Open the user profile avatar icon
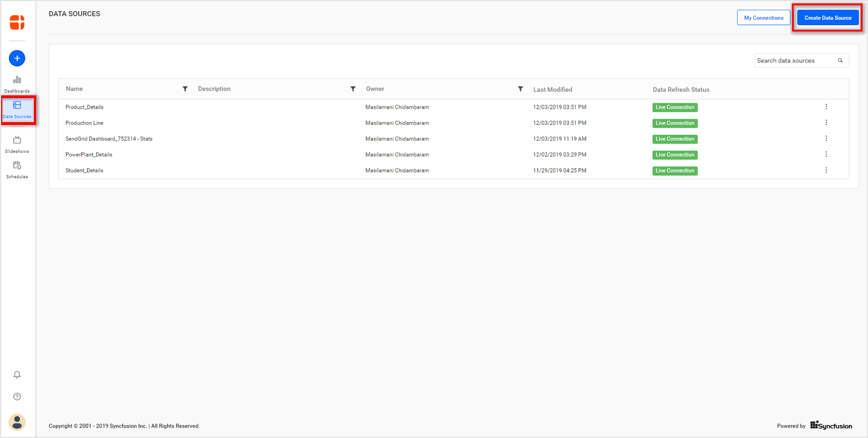Screen dimensions: 868x438 (17, 422)
